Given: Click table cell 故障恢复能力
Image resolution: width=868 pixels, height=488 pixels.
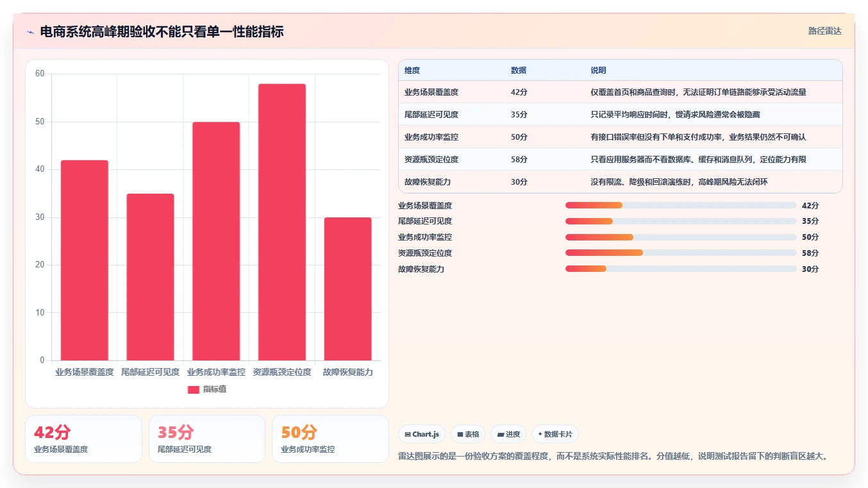Looking at the screenshot, I should pos(428,182).
